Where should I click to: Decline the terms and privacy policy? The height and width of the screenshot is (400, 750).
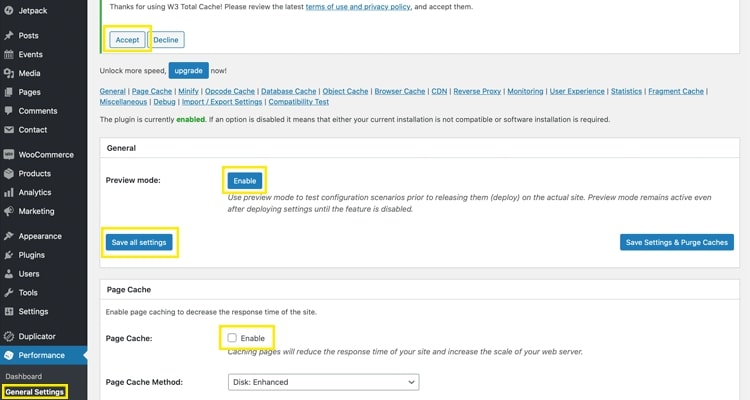pyautogui.click(x=166, y=40)
